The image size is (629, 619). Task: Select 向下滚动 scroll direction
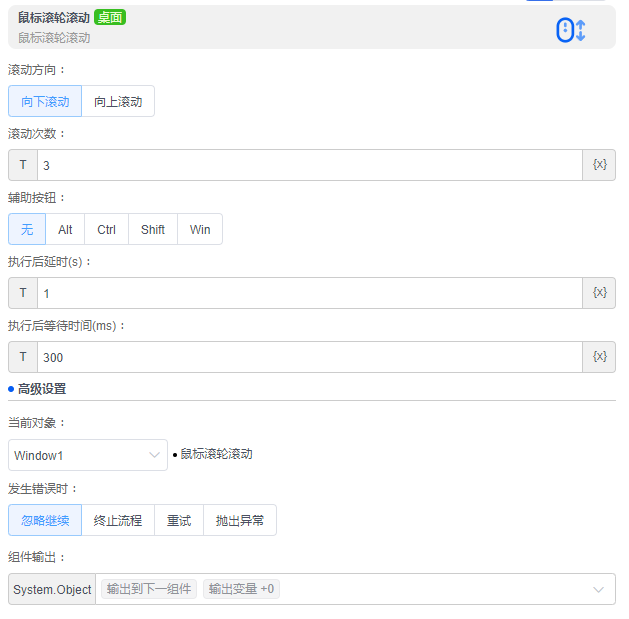pyautogui.click(x=45, y=101)
